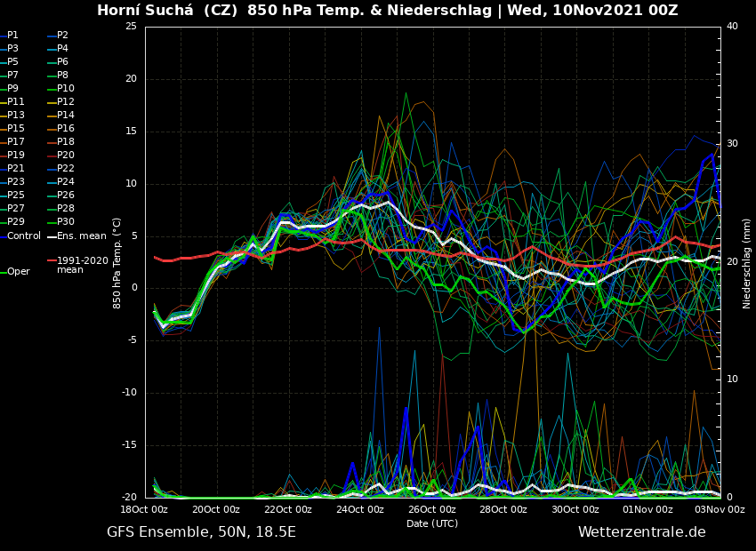
Task: Click the GFS Ensemble, 50N, 18.5E caption
Action: coord(201,532)
